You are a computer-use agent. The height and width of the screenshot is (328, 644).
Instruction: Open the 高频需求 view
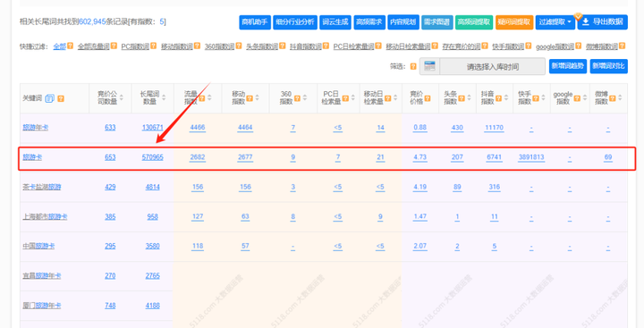click(369, 22)
